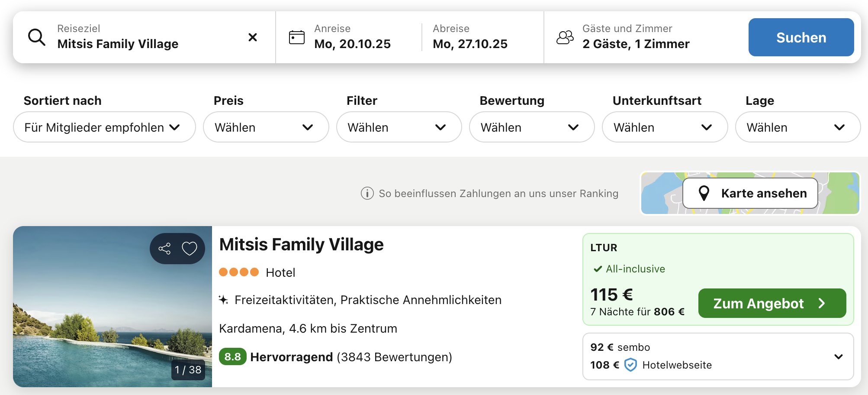Open the Sortiert nach dropdown
The width and height of the screenshot is (868, 395).
104,127
